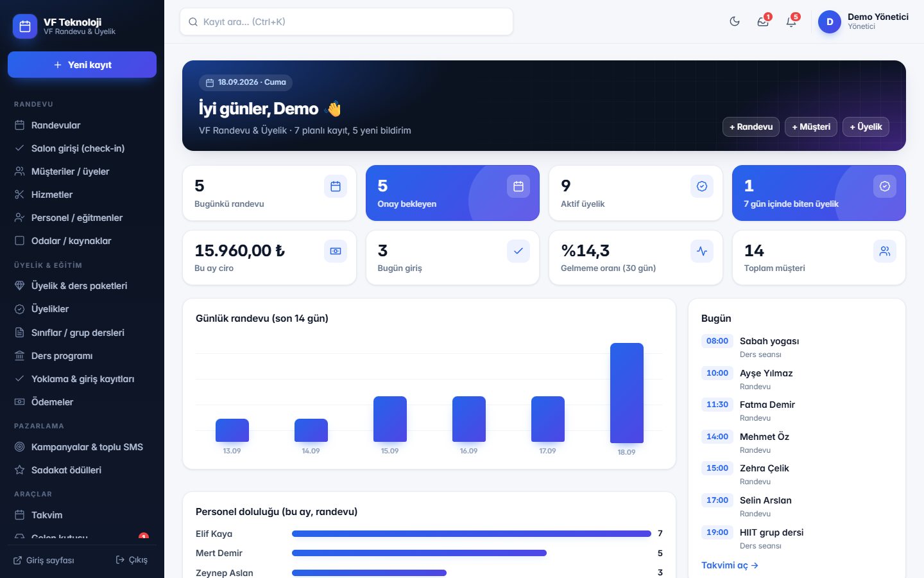Open the notifications bell icon
The height and width of the screenshot is (578, 924).
791,21
